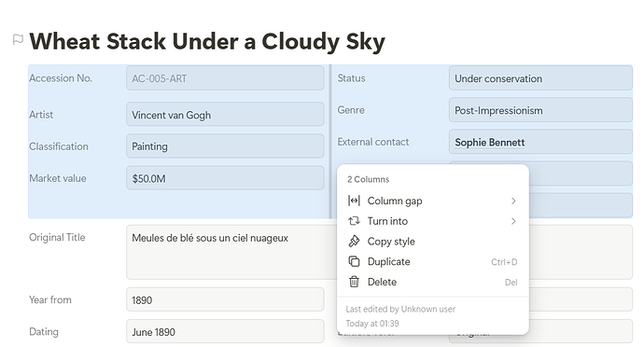Choose Duplicate from the context menu
The image size is (644, 347).
[x=432, y=261]
